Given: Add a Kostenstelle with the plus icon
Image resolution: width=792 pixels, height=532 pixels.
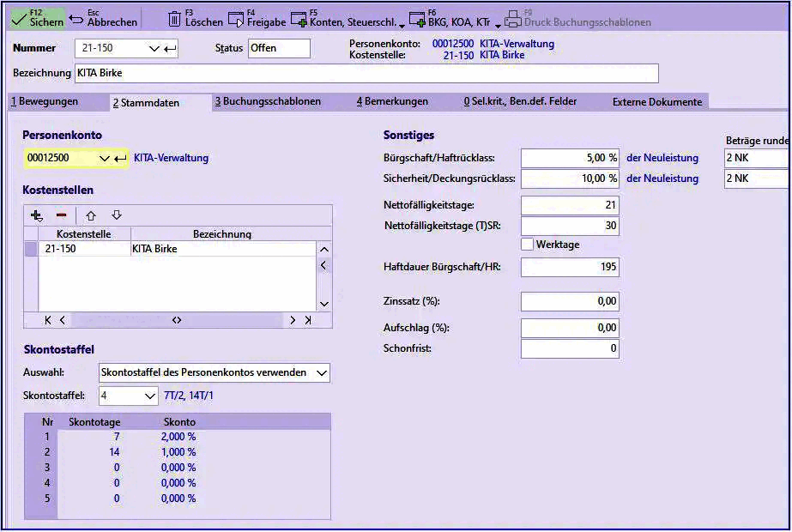Looking at the screenshot, I should 36,215.
